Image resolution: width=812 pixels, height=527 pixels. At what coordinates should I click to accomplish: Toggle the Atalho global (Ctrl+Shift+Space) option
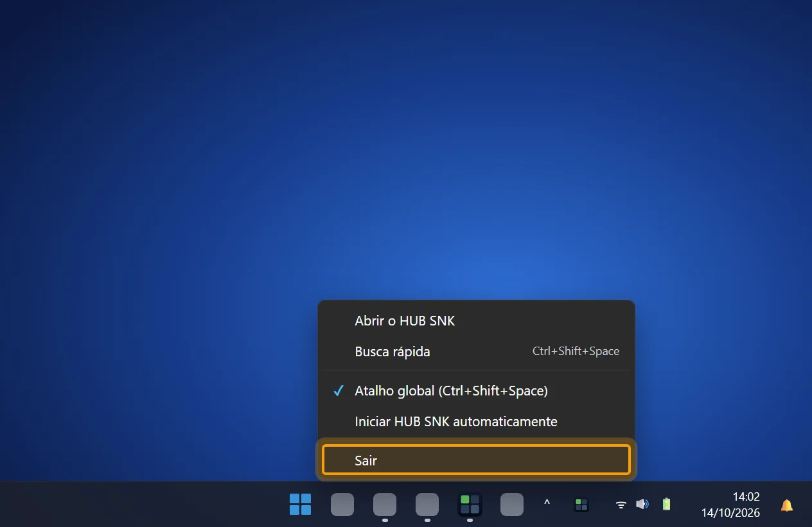[477, 391]
